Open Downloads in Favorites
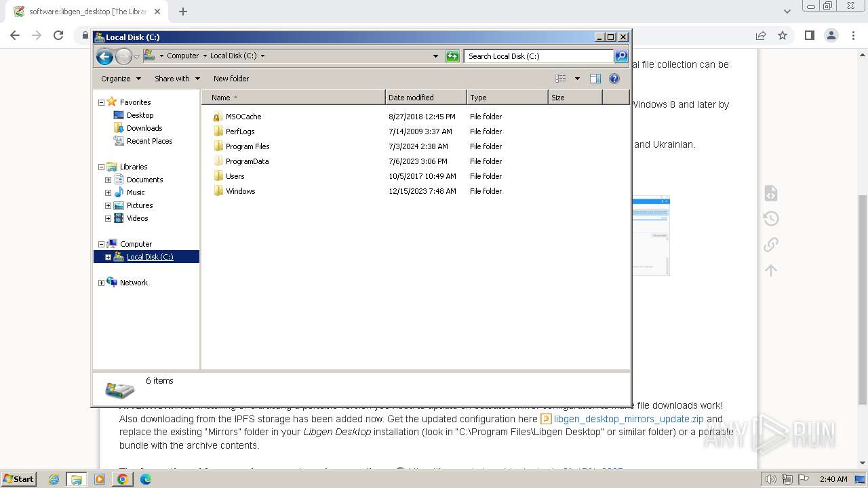Screen dimensions: 868x488 [144, 128]
